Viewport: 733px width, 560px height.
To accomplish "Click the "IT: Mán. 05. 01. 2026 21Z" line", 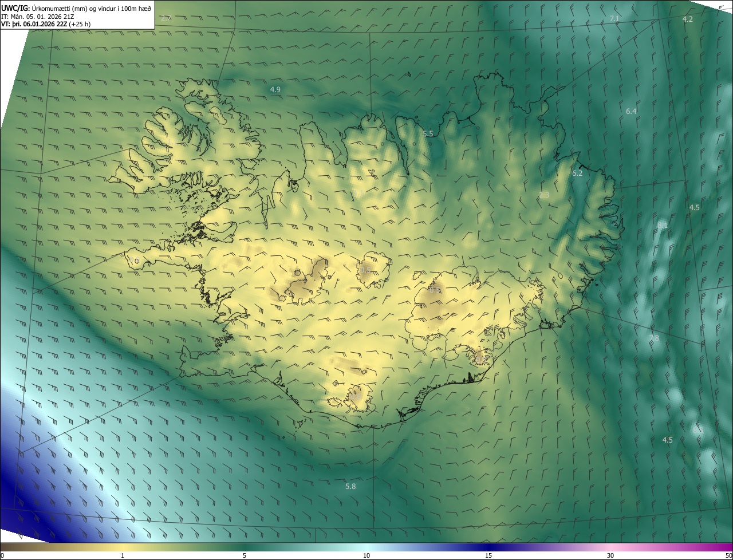I will point(38,17).
